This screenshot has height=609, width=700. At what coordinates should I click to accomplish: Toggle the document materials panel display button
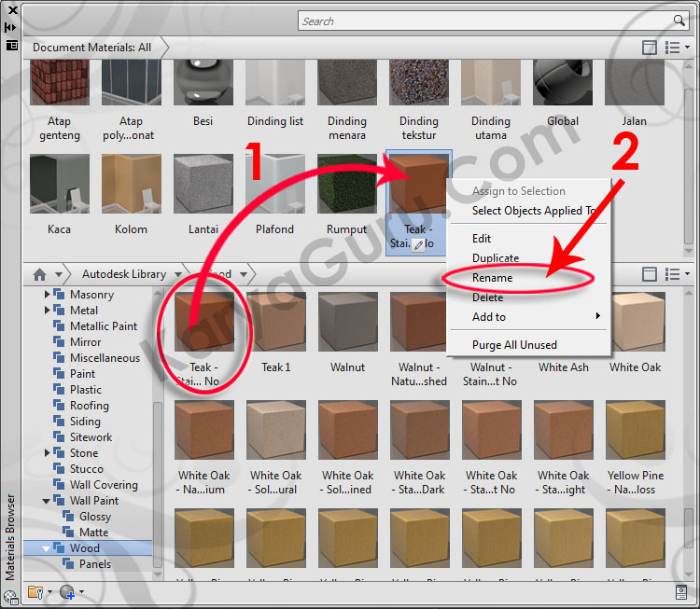[650, 48]
